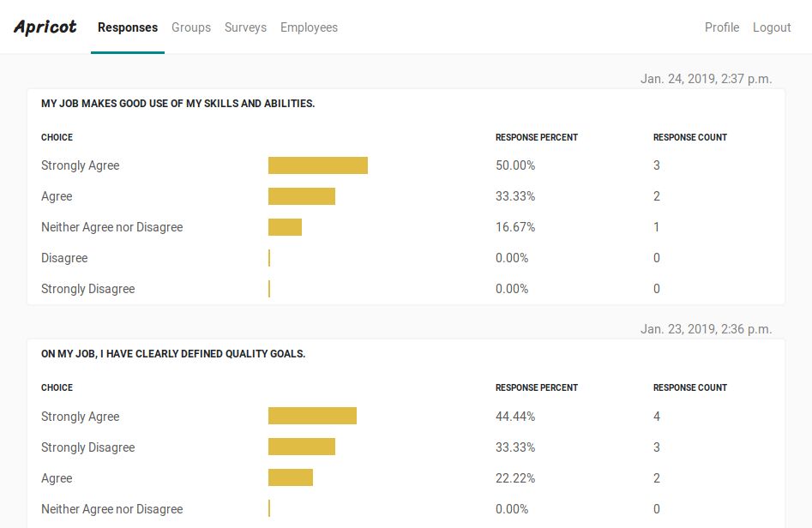Go to the Surveys tab

point(245,27)
